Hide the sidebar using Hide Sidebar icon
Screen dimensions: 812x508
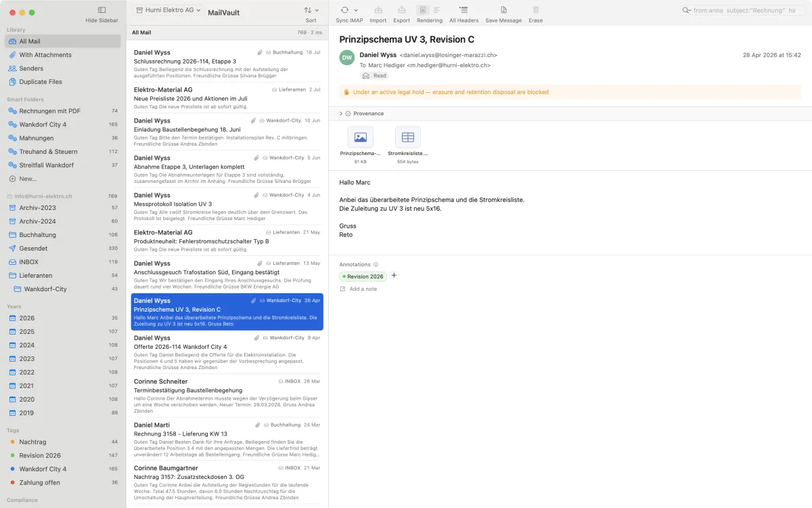(x=101, y=10)
